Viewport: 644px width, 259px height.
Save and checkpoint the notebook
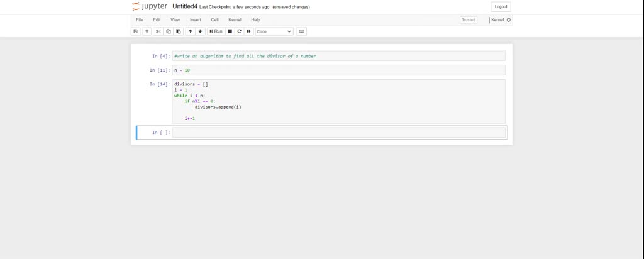tap(136, 31)
